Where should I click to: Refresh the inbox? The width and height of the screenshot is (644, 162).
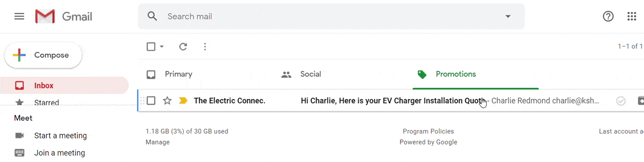(183, 46)
